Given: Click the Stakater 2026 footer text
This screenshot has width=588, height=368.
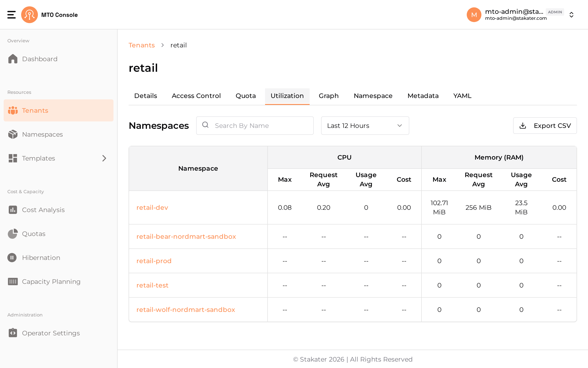Looking at the screenshot, I should pyautogui.click(x=353, y=359).
